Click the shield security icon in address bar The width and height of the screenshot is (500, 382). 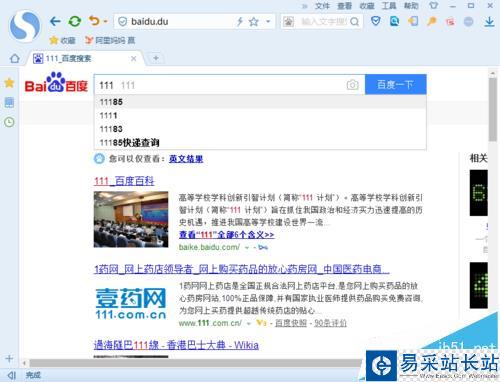click(x=122, y=22)
